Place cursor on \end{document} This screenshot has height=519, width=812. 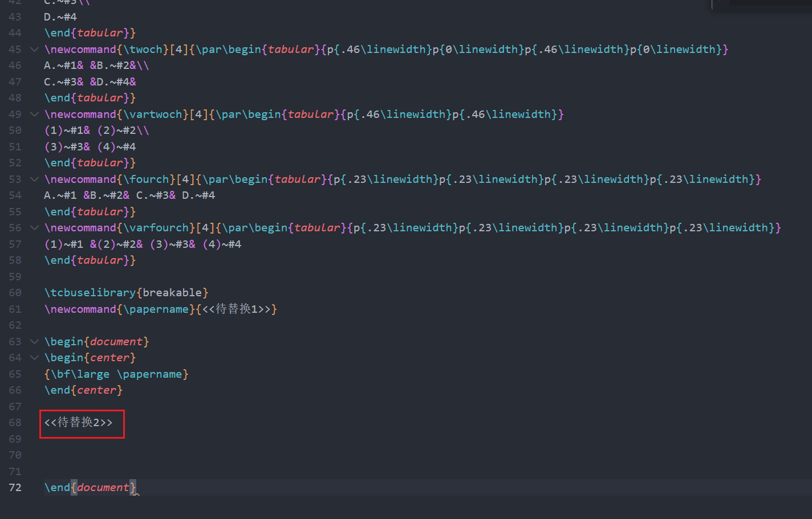pyautogui.click(x=90, y=488)
